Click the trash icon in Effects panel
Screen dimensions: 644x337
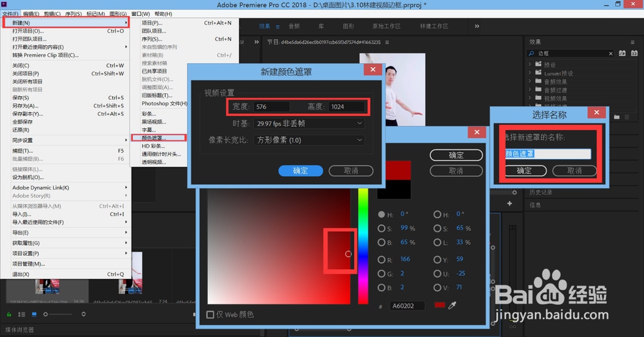point(627,117)
